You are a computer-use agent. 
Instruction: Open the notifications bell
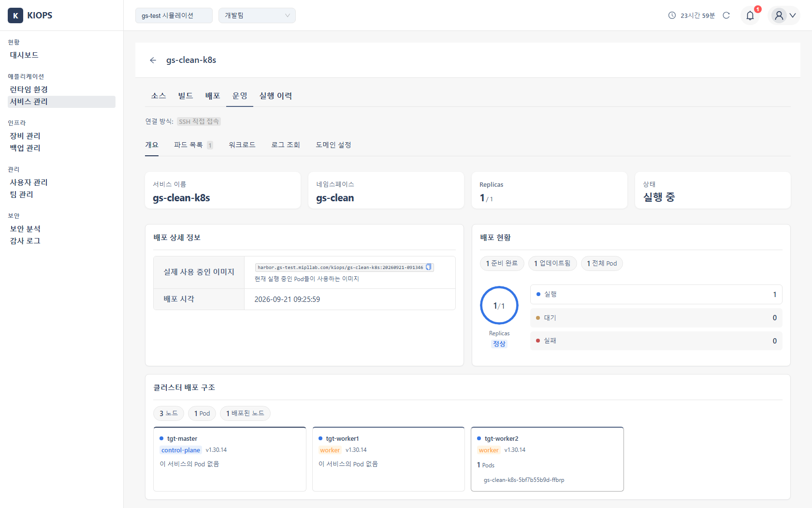(750, 15)
